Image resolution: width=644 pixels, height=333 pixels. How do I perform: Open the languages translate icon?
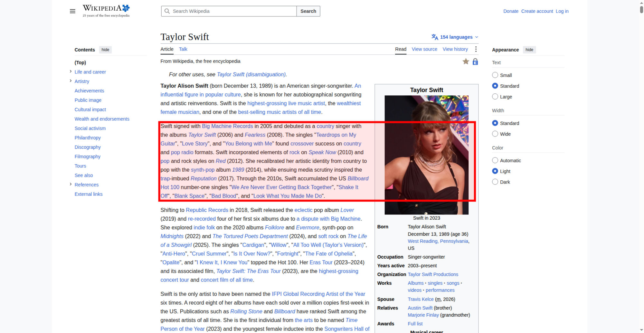coord(435,37)
